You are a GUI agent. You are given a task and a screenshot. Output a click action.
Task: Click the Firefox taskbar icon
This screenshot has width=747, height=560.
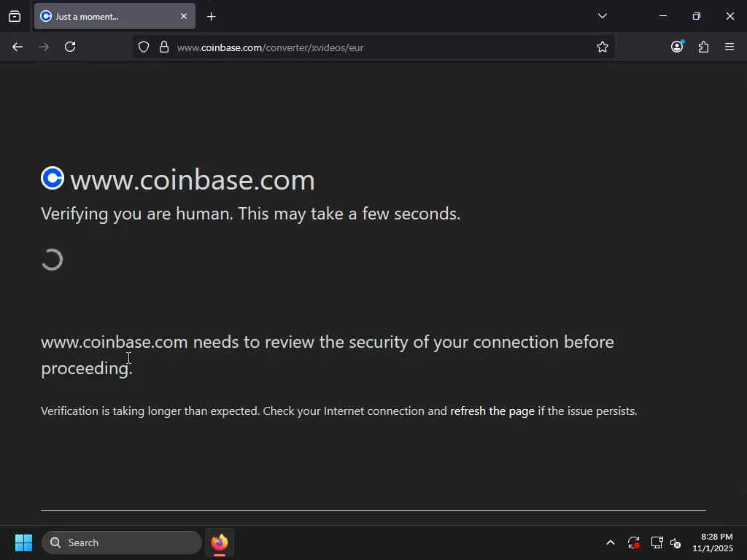point(220,542)
